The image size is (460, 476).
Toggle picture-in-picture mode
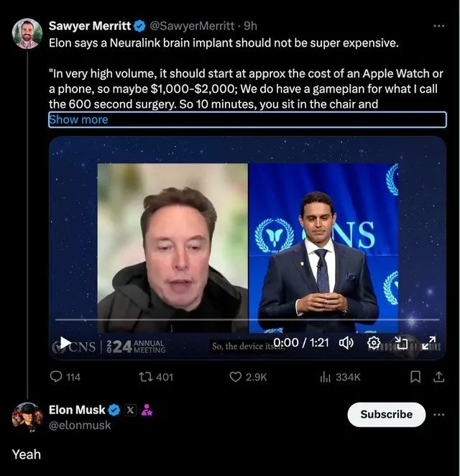pos(401,343)
